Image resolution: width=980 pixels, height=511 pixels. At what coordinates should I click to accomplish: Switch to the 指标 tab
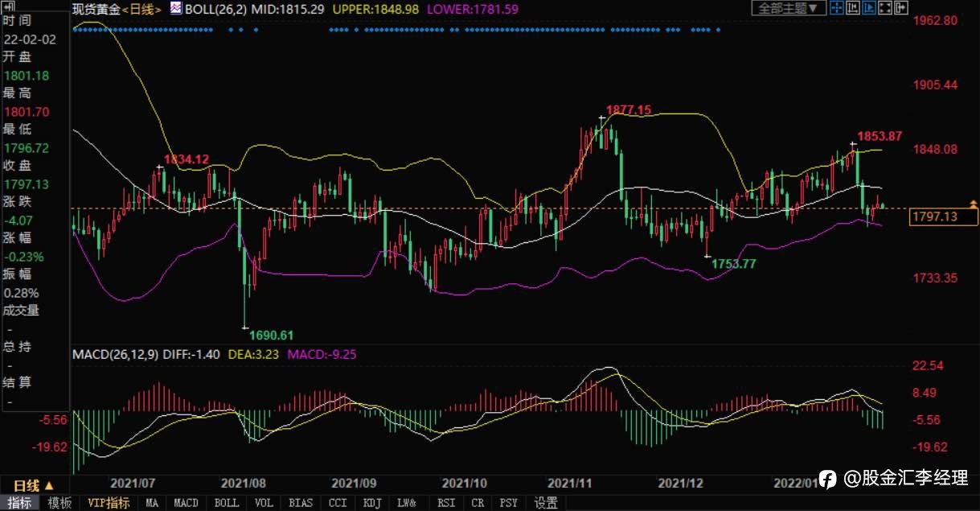(19, 503)
